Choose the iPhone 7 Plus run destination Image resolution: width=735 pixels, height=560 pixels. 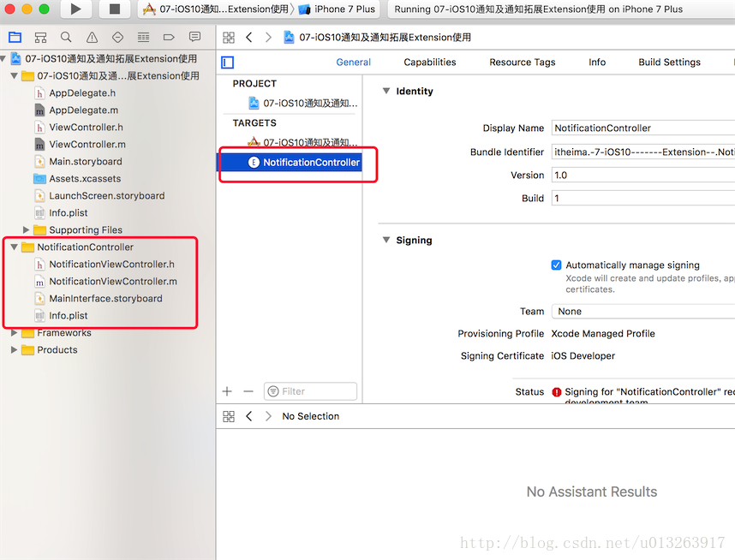tap(337, 9)
